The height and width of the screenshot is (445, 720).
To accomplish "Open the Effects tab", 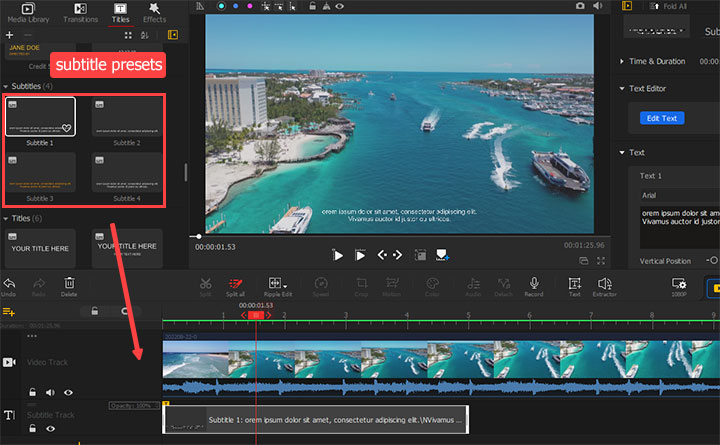I will click(154, 12).
